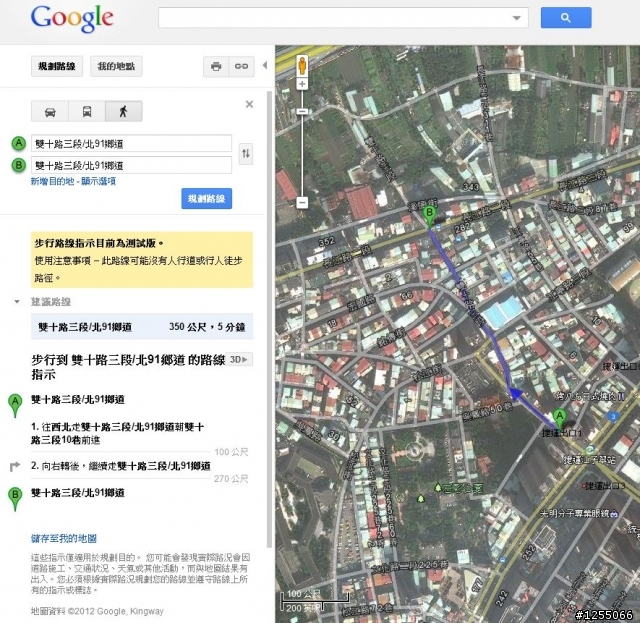Click the 儲存至我的地圖 link
Image resolution: width=640 pixels, height=623 pixels.
click(64, 538)
